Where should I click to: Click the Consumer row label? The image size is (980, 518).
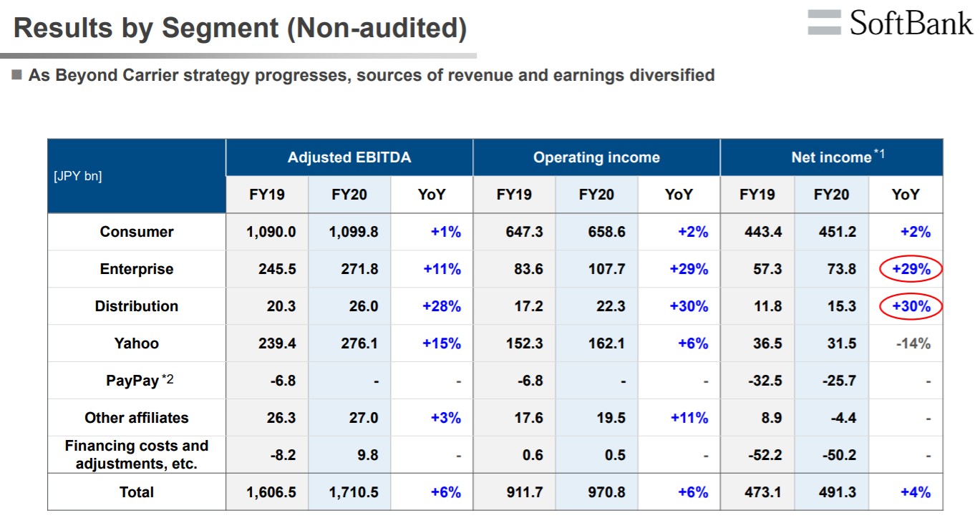pos(136,232)
